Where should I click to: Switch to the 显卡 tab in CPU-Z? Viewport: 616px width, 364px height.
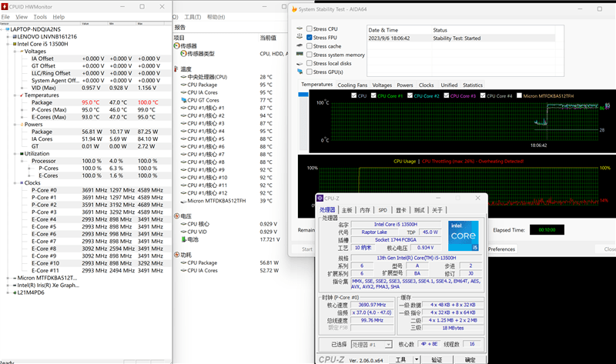tap(400, 210)
